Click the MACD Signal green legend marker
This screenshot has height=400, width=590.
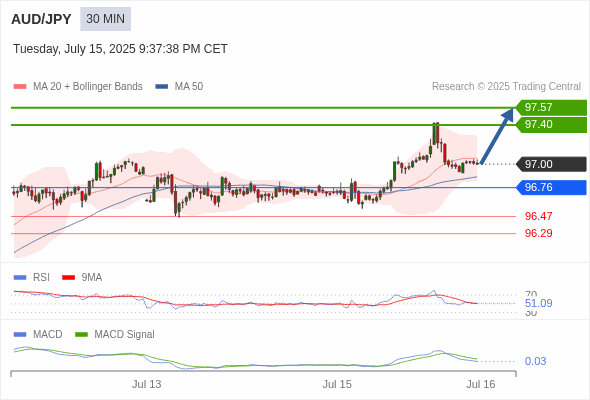click(81, 335)
